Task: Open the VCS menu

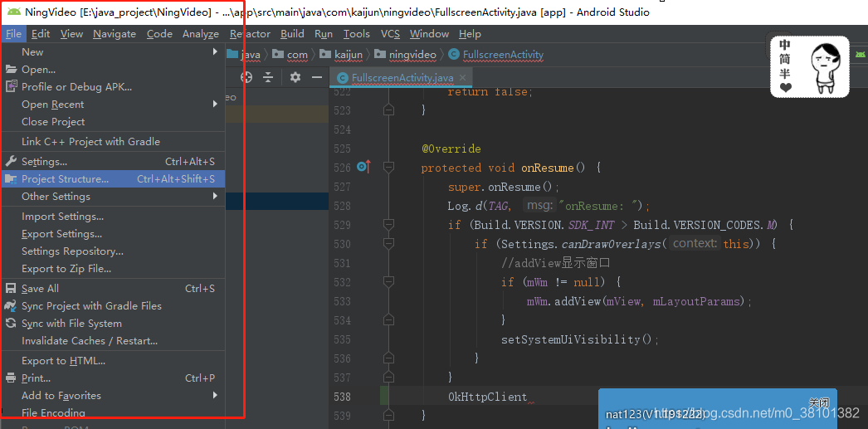Action: tap(390, 34)
